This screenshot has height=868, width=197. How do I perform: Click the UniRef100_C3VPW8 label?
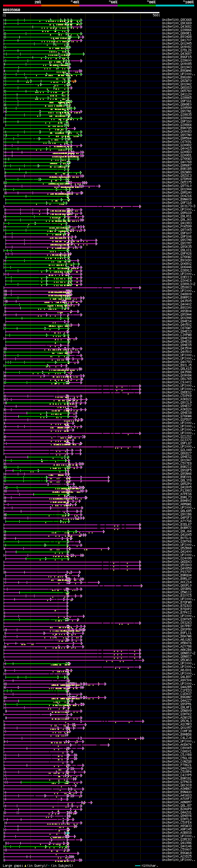177,335
